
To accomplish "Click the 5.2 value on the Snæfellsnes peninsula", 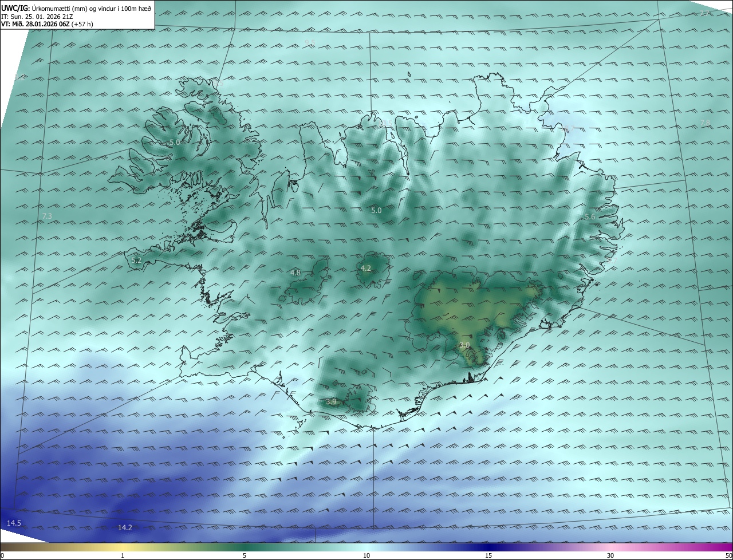I will coord(136,260).
